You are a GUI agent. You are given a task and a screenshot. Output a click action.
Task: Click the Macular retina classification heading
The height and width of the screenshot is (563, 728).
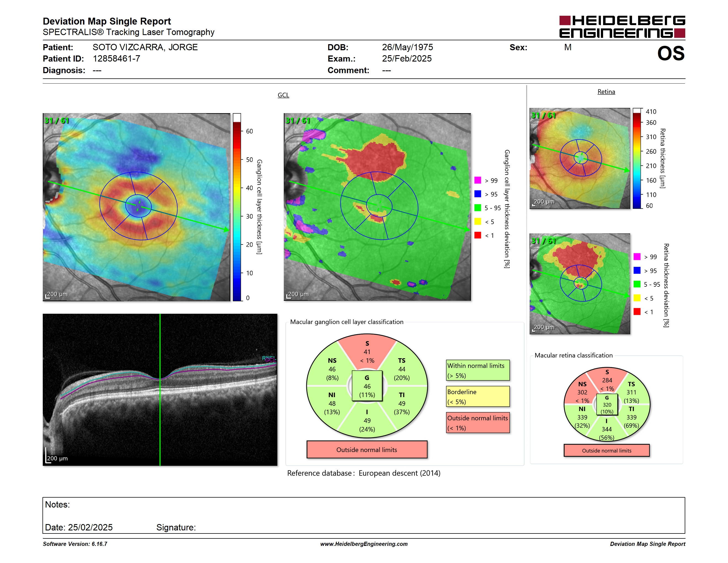click(x=574, y=355)
